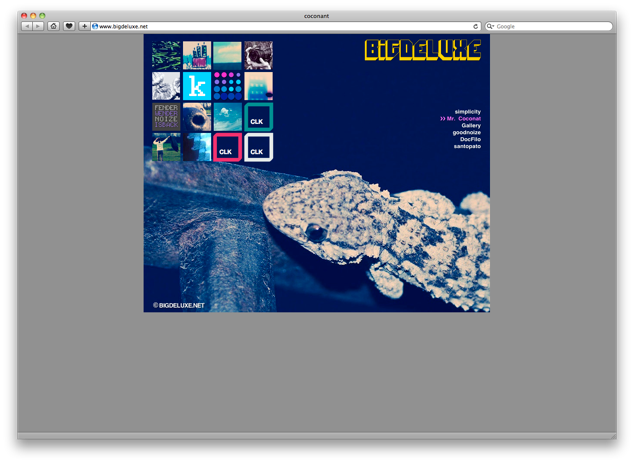
Task: Reload page using address bar refresh icon
Action: point(475,26)
